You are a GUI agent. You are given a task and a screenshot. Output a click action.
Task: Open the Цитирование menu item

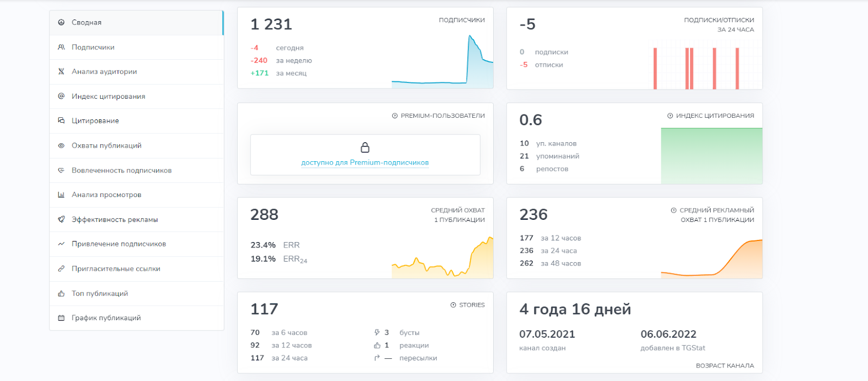tap(95, 121)
